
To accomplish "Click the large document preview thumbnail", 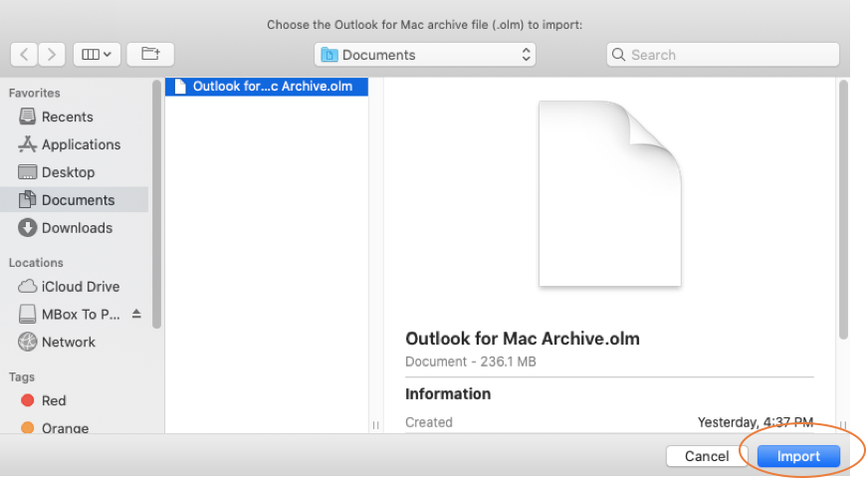I will coord(609,194).
